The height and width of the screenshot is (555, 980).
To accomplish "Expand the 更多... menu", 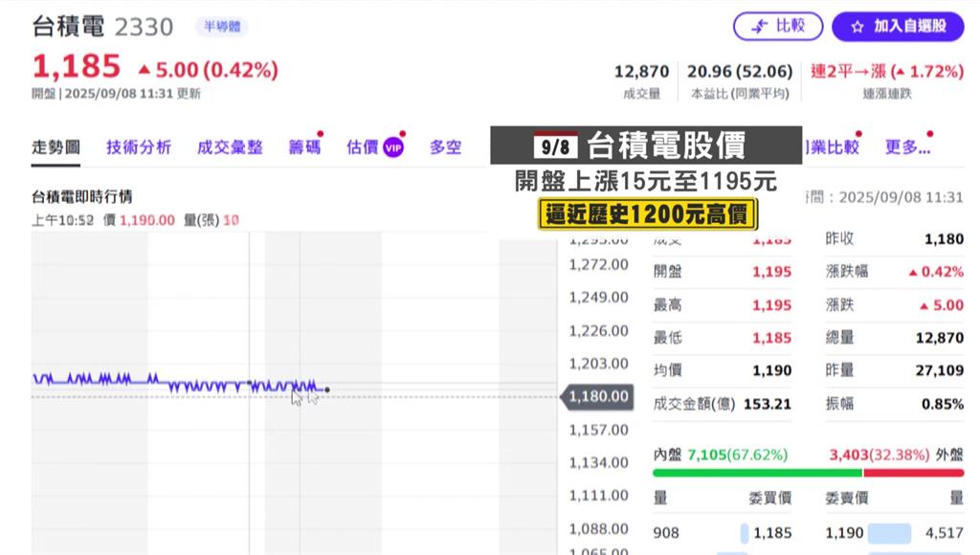I will (907, 147).
